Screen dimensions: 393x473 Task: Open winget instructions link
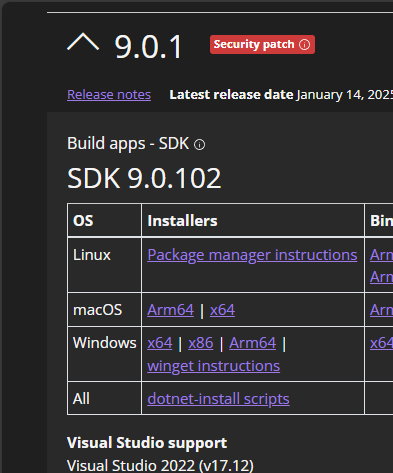pos(214,366)
